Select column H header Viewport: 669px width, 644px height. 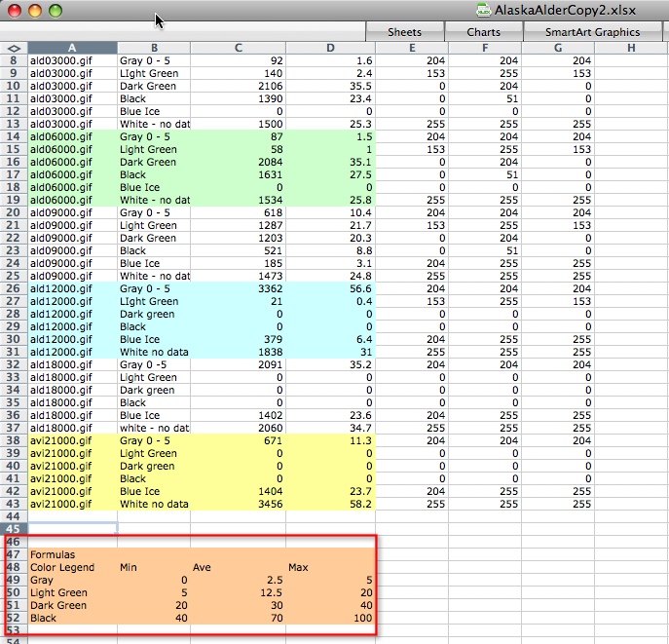[x=631, y=48]
